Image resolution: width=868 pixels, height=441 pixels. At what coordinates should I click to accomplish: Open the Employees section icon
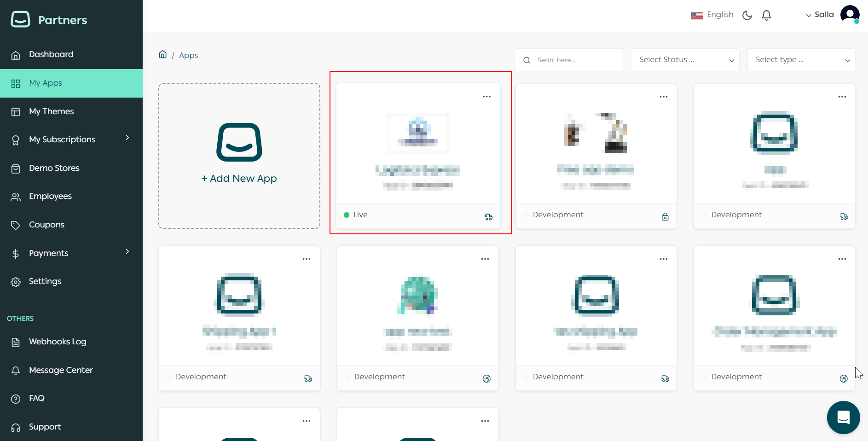(x=16, y=196)
